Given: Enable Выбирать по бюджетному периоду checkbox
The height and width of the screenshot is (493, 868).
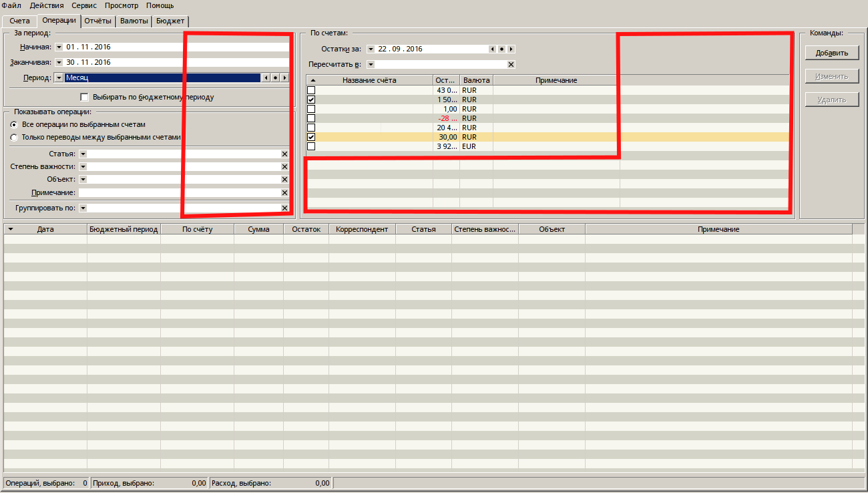Looking at the screenshot, I should 84,97.
